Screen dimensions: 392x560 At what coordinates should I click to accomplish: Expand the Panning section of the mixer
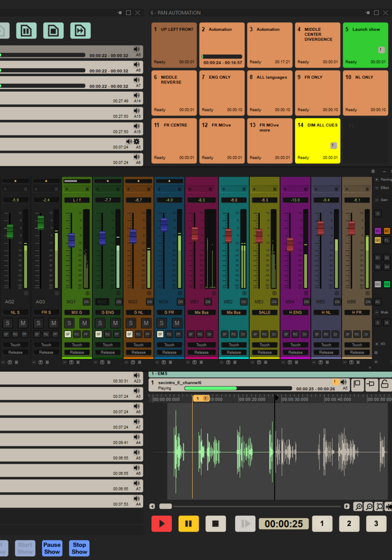click(x=376, y=180)
